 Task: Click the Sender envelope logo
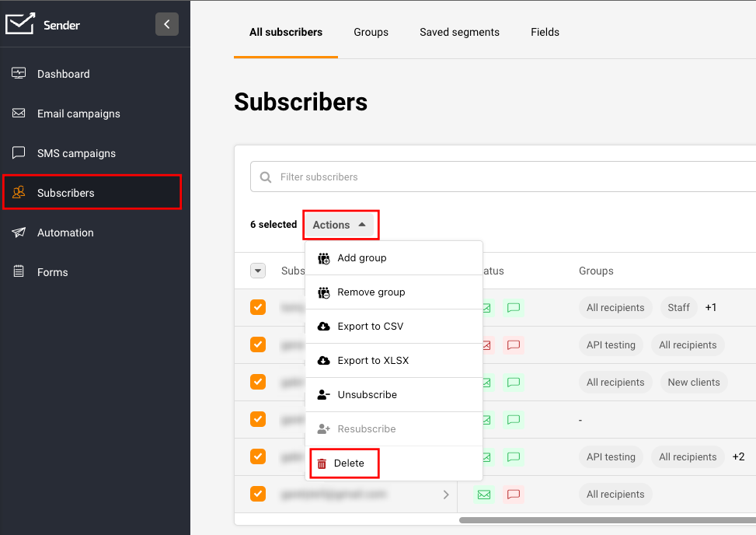tap(20, 24)
